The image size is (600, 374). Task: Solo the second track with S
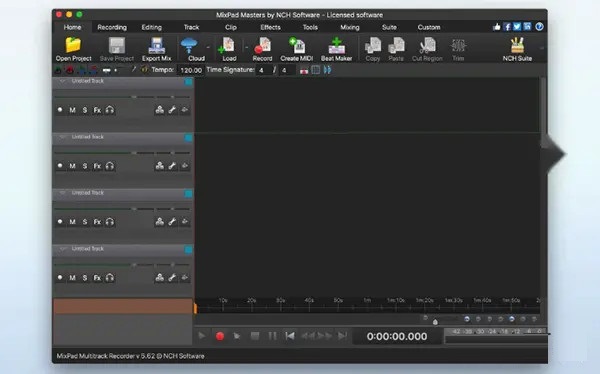(x=85, y=166)
